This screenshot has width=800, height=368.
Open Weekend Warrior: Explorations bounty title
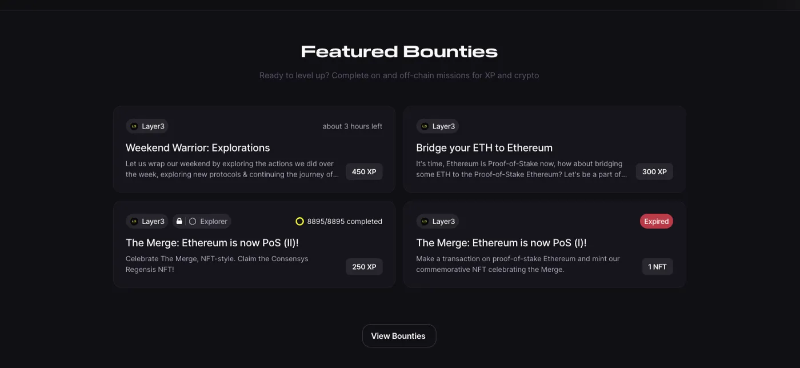point(197,148)
